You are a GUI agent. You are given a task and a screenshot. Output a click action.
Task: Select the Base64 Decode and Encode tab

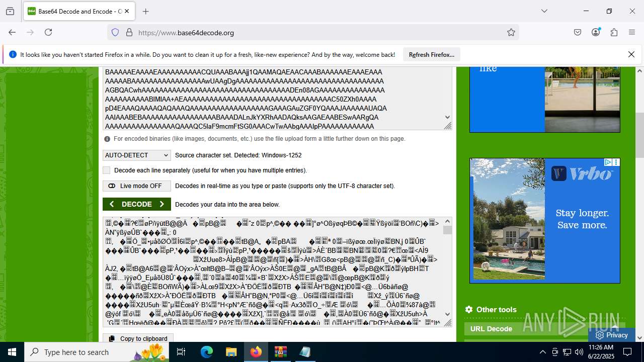79,11
